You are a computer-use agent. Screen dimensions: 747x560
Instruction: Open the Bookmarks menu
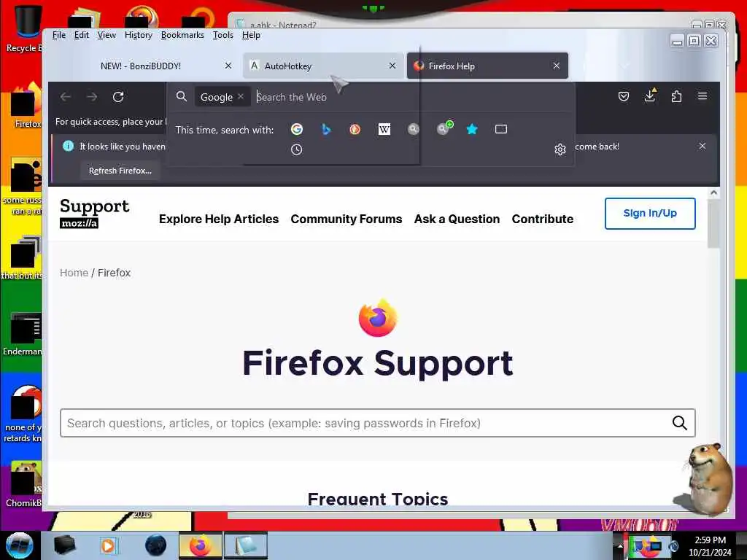pos(182,35)
